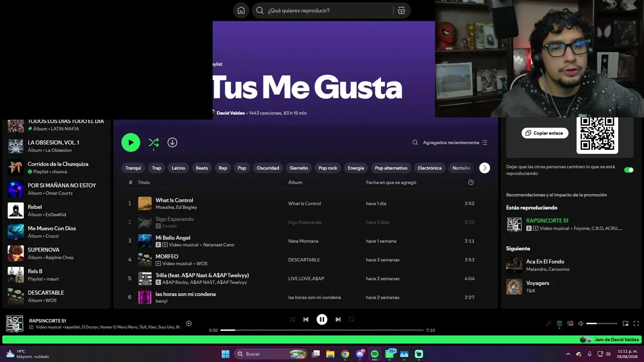Search within the playlist using the magnifier icon

pos(415,143)
